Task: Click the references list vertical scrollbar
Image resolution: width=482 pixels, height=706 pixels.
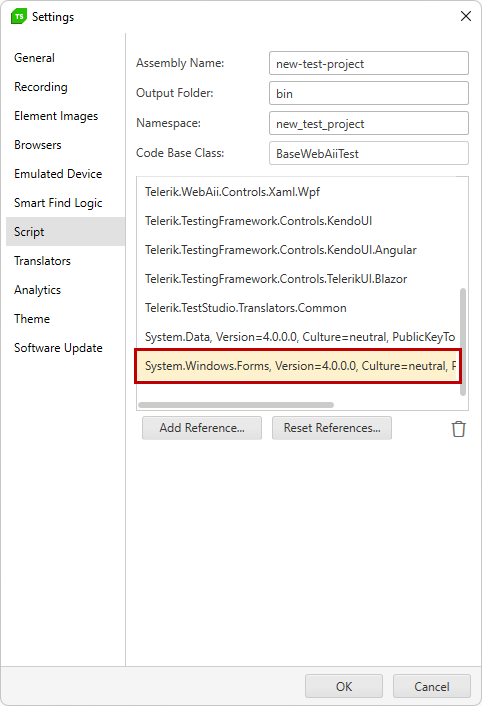Action: (463, 342)
